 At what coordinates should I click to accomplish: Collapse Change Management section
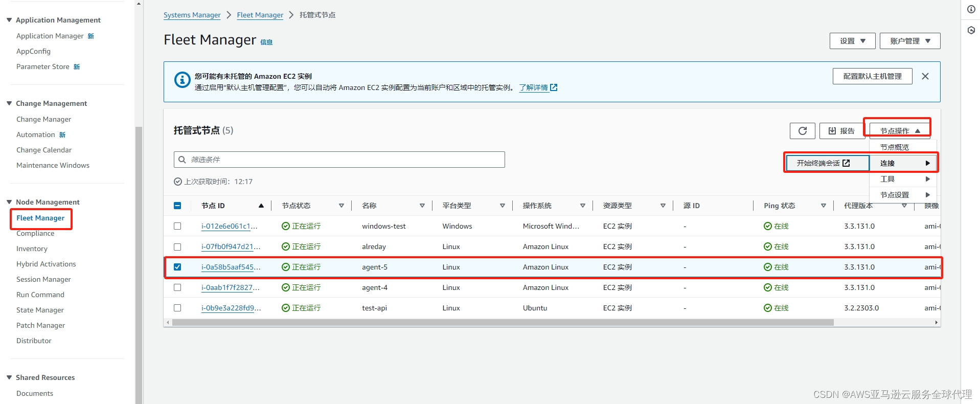click(9, 103)
